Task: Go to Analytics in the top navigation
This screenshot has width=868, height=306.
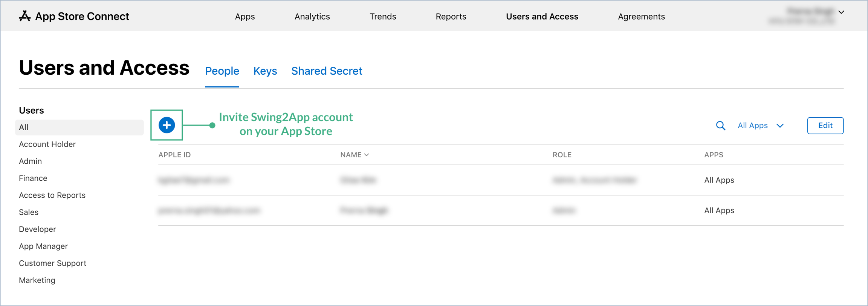Action: coord(312,17)
